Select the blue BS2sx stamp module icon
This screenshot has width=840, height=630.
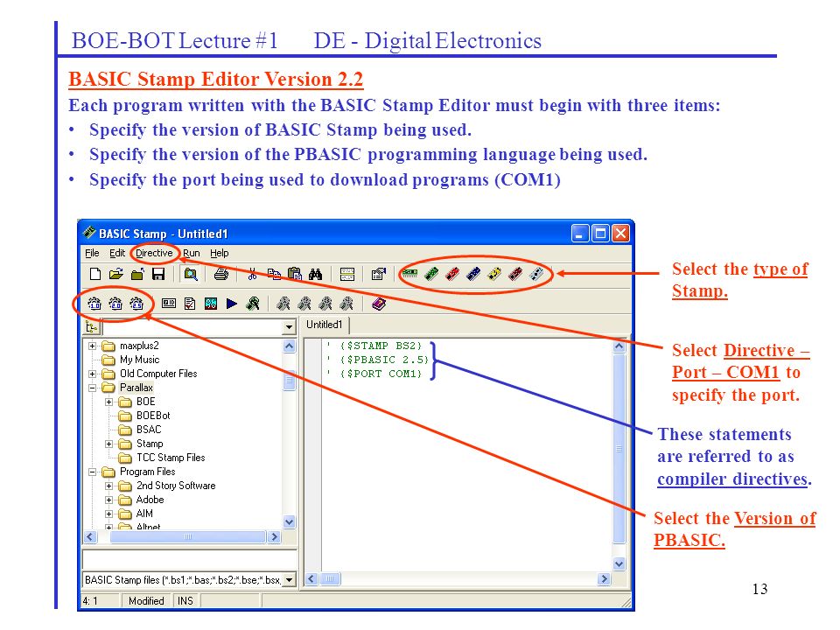pos(473,274)
